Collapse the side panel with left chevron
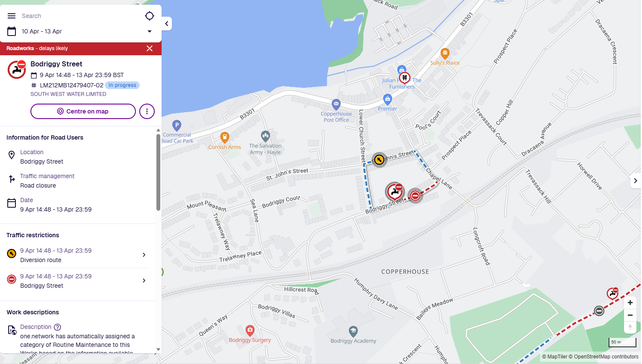 coord(167,24)
